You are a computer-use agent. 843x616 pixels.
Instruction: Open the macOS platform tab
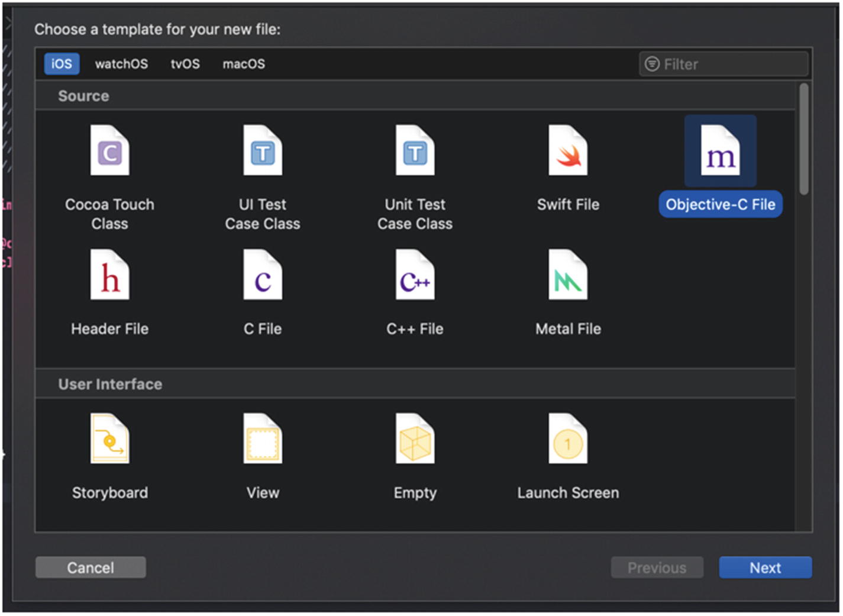(244, 64)
